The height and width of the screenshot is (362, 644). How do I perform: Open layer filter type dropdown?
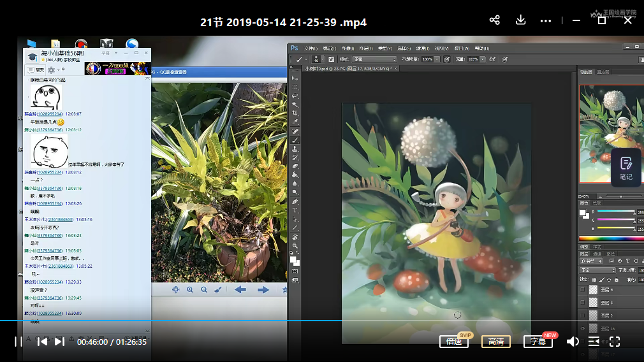[x=592, y=261]
